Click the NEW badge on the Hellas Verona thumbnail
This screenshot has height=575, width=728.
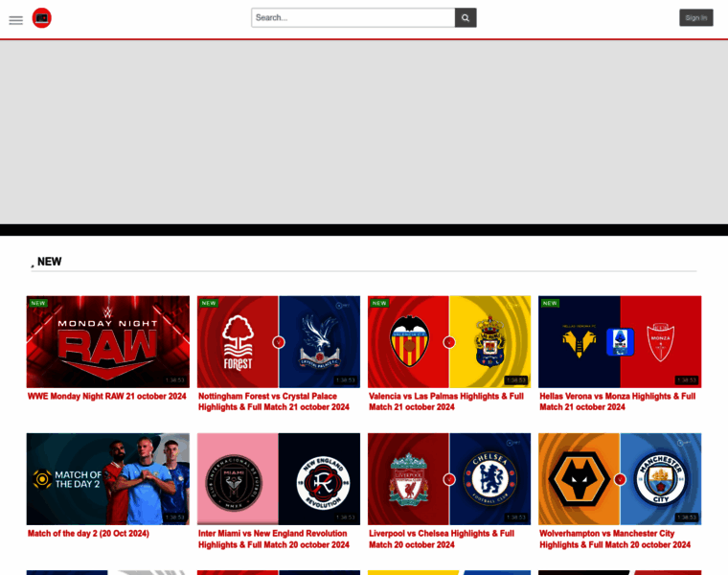[550, 303]
